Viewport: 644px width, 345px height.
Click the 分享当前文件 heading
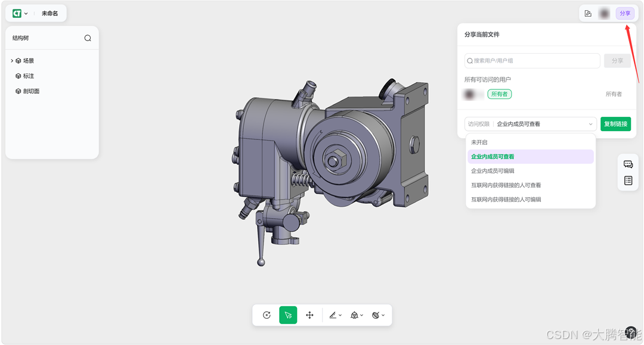pyautogui.click(x=482, y=35)
